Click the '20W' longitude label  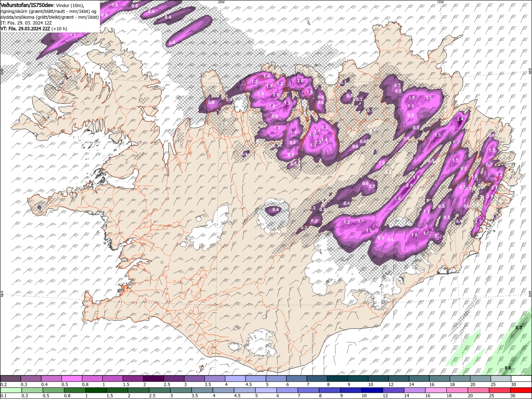pyautogui.click(x=221, y=2)
